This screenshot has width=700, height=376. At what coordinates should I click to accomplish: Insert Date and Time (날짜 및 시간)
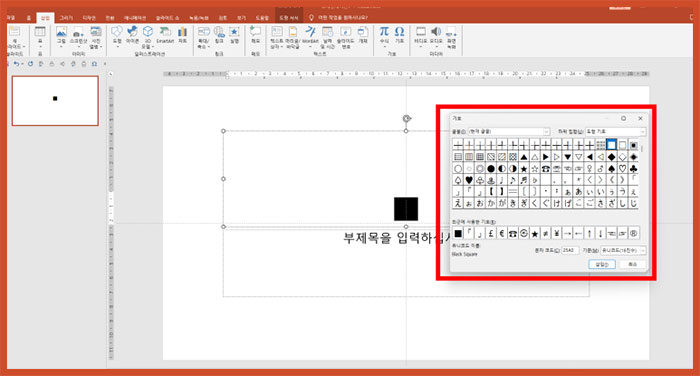(x=327, y=37)
